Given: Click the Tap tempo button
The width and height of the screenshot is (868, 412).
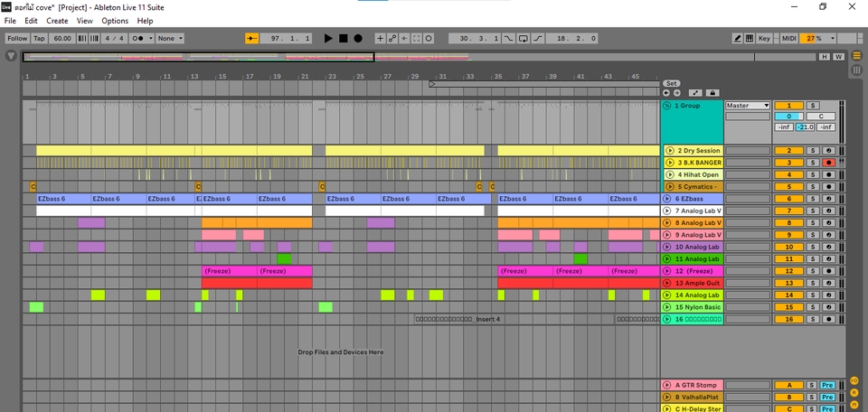Looking at the screenshot, I should (39, 38).
